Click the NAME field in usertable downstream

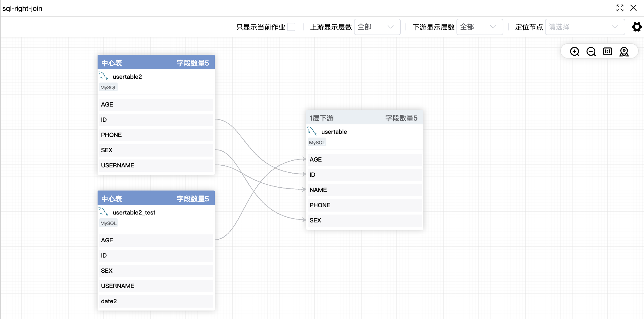[363, 190]
